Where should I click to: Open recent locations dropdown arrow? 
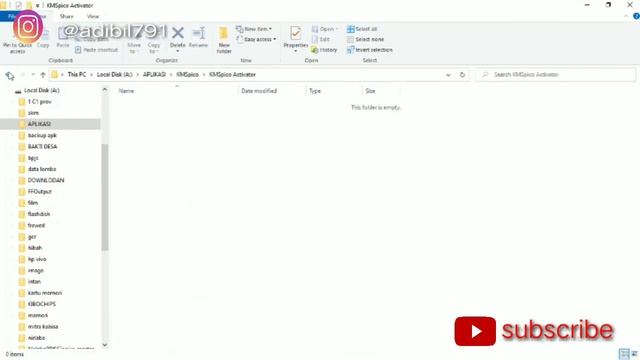(33, 75)
